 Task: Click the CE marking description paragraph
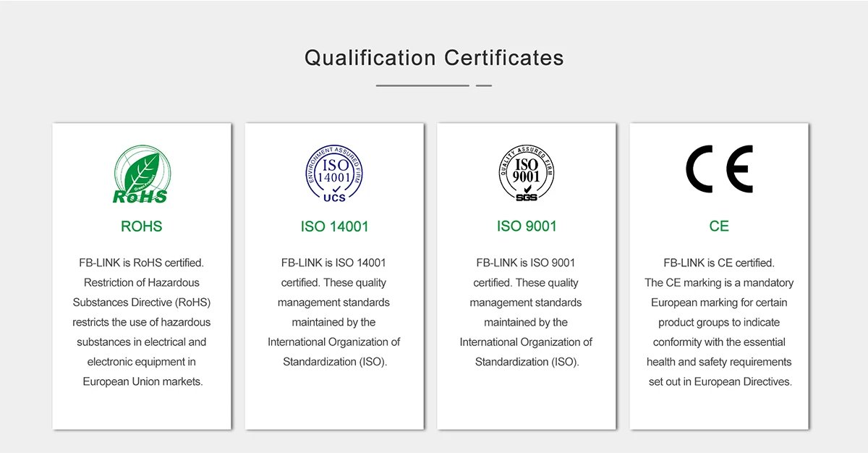click(719, 322)
